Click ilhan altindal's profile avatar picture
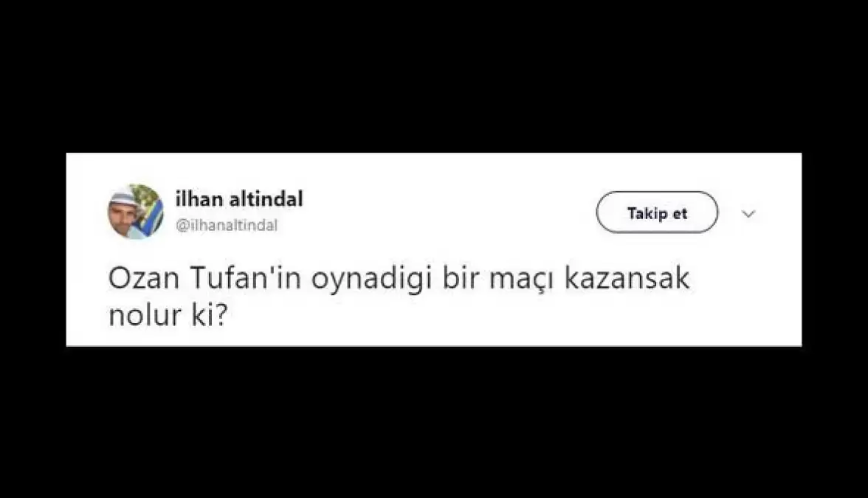The height and width of the screenshot is (498, 868). [136, 212]
